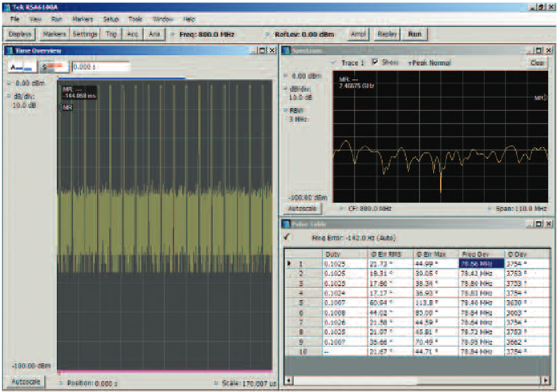Click the Pulse Table checkmark icon

coord(286,236)
